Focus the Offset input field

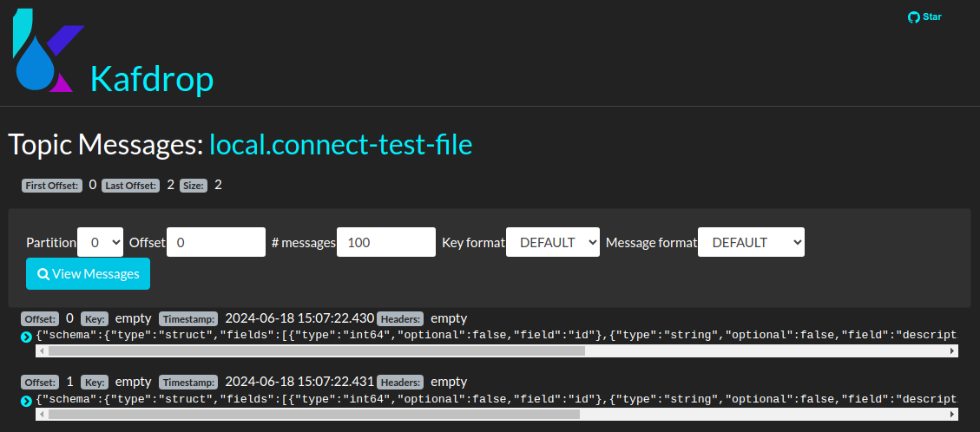(x=216, y=242)
